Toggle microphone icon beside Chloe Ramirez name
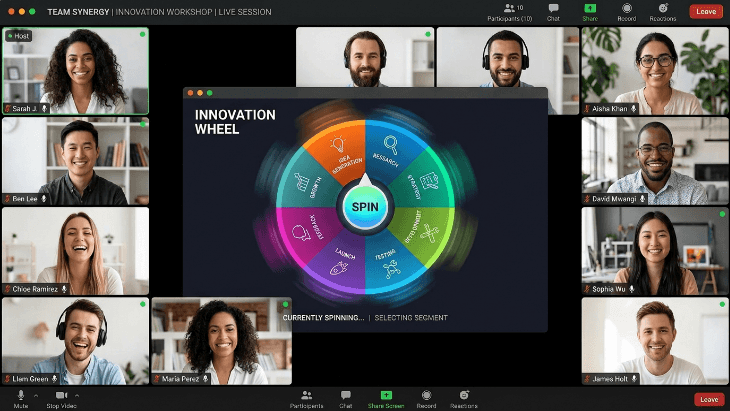Screen dimensions: 730x411 (64, 289)
